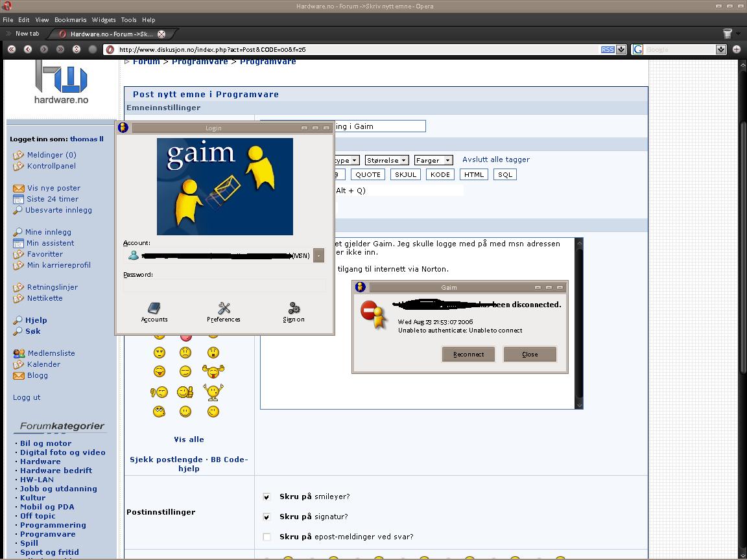Open Google search engine dropdown arrow
The height and width of the screenshot is (560, 747).
point(721,49)
